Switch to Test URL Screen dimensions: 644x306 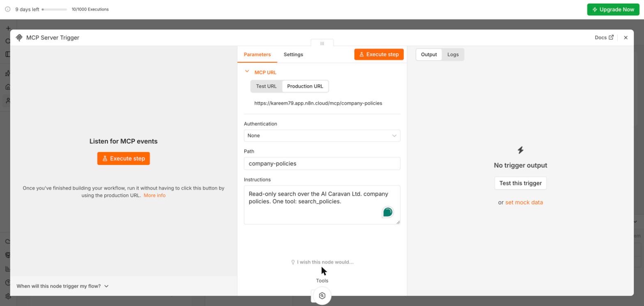266,86
